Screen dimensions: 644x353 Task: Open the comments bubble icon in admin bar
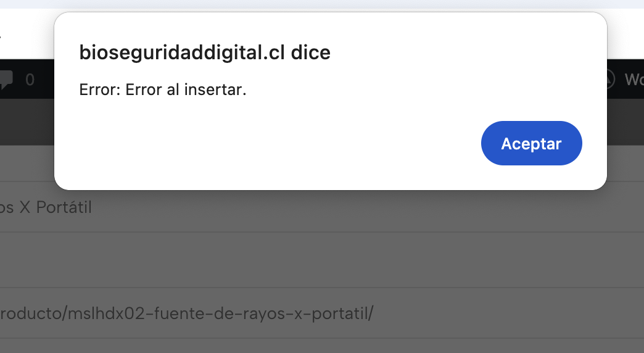coord(5,80)
